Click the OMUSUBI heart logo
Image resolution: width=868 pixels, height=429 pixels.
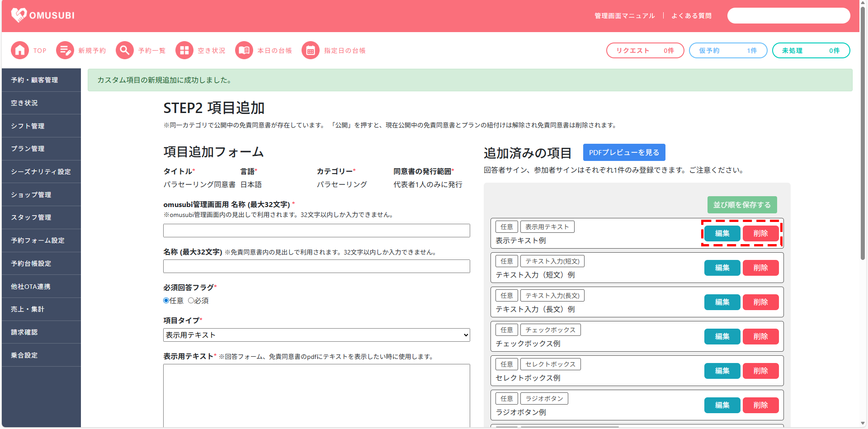(19, 15)
